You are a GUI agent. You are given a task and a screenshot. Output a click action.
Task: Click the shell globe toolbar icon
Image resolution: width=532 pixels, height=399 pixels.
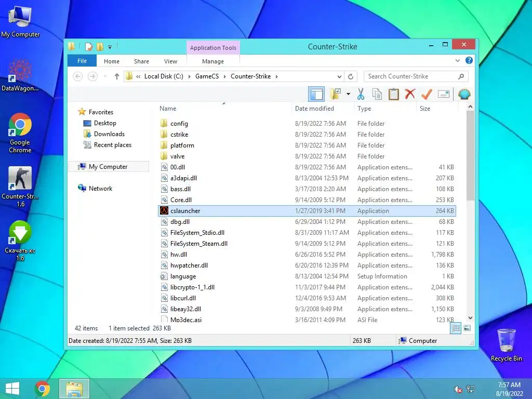click(x=464, y=94)
